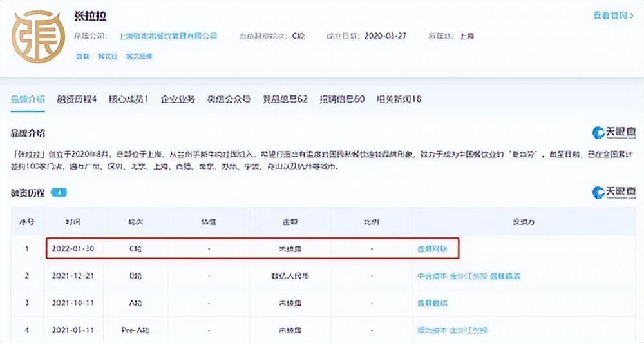Image resolution: width=644 pixels, height=343 pixels.
Task: Click the 餐饮业 tag
Action: pyautogui.click(x=108, y=56)
